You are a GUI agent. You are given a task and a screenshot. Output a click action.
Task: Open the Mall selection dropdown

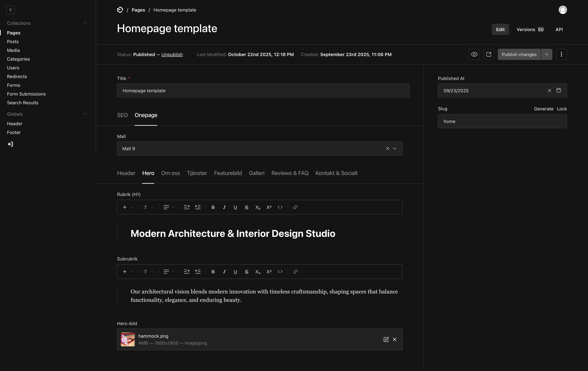pyautogui.click(x=394, y=148)
